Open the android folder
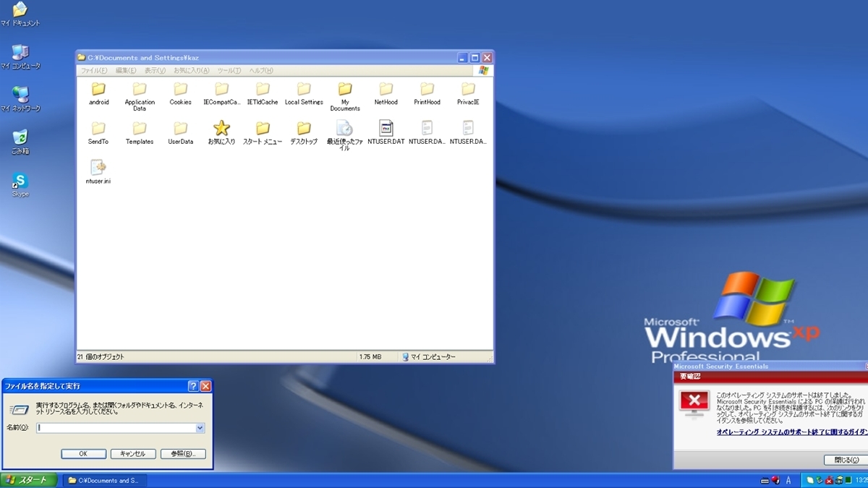868x488 pixels. pos(98,93)
